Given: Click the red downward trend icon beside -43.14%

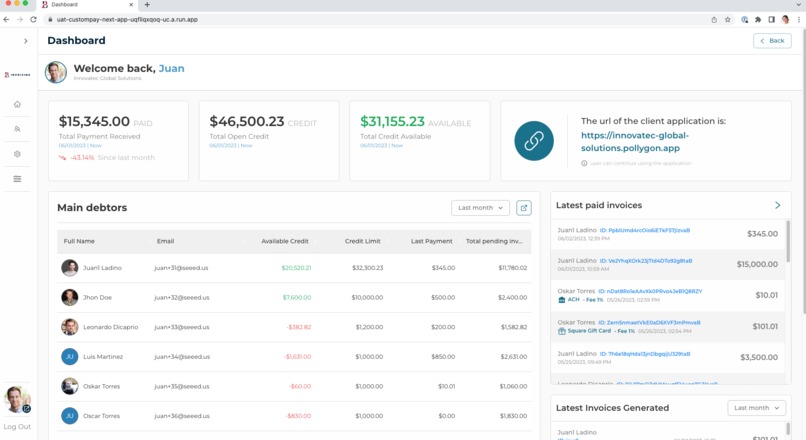Looking at the screenshot, I should coord(63,158).
